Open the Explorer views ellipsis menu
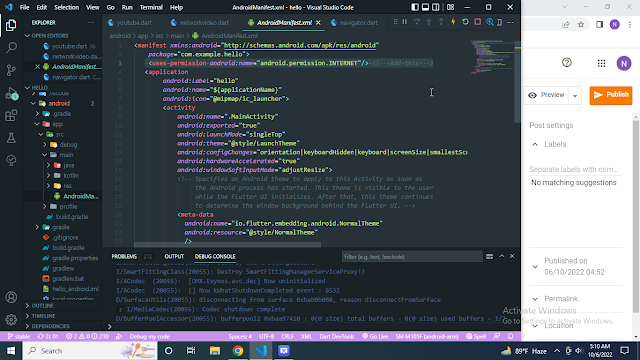640x360 pixels. coord(91,22)
